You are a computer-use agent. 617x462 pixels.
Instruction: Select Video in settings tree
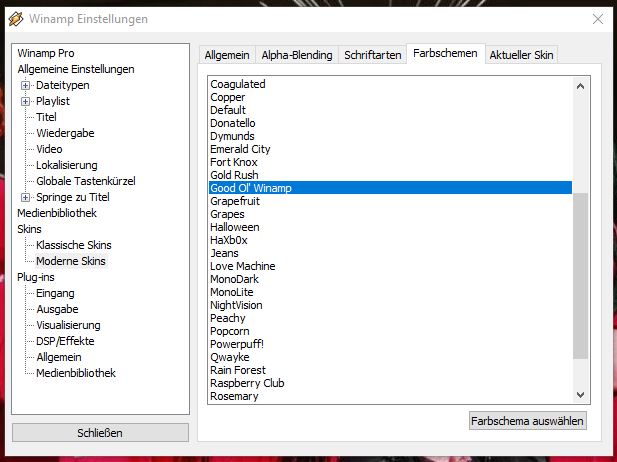point(49,149)
